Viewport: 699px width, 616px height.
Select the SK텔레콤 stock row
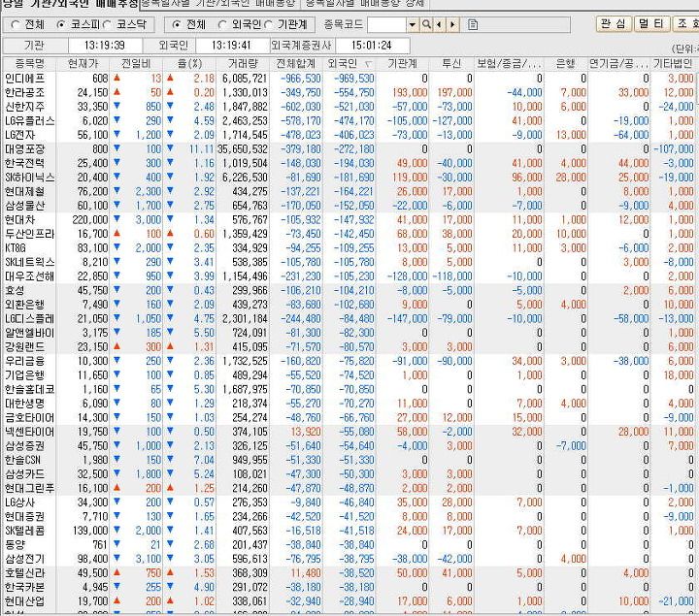click(x=349, y=531)
